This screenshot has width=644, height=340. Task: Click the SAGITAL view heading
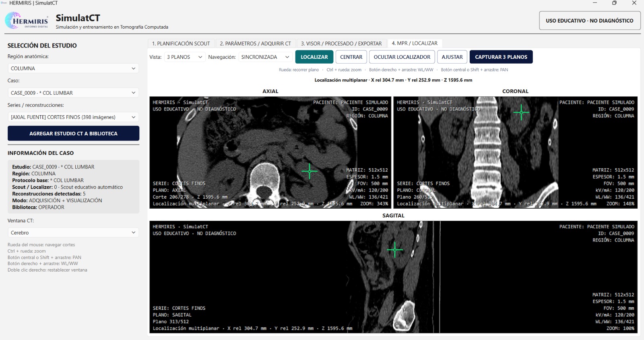point(393,216)
